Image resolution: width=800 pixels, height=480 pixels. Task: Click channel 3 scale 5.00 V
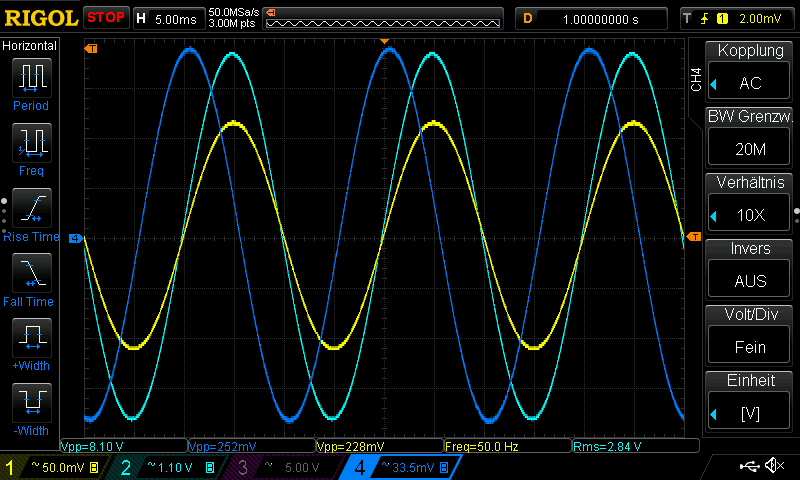coord(302,467)
